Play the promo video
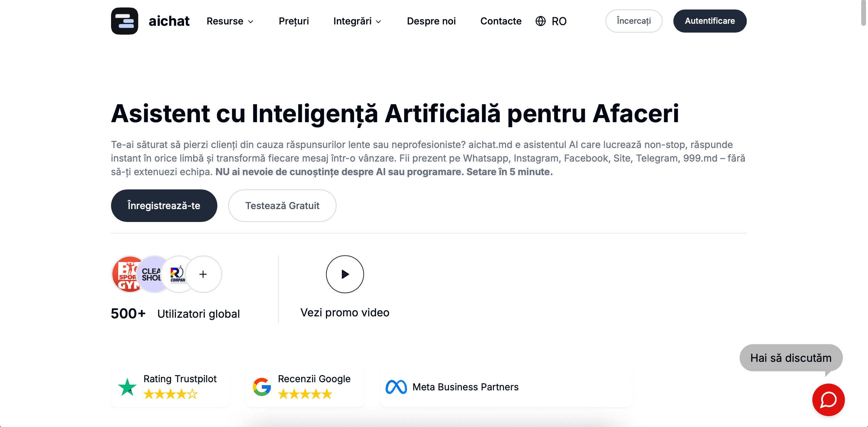868x427 pixels. 345,274
